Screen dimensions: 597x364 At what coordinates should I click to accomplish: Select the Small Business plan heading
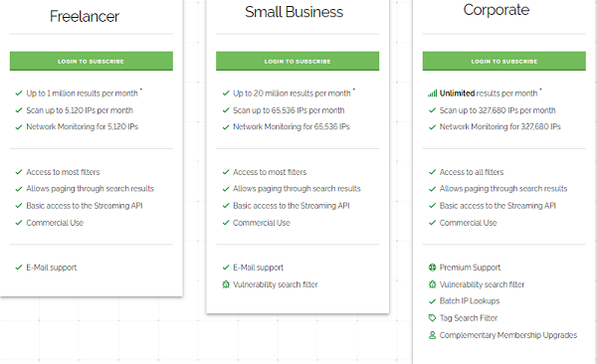[294, 12]
